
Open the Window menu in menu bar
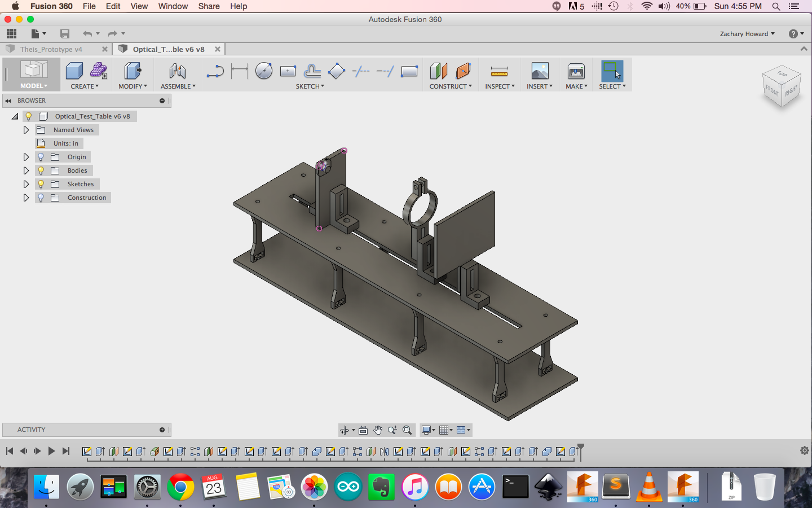(x=173, y=6)
